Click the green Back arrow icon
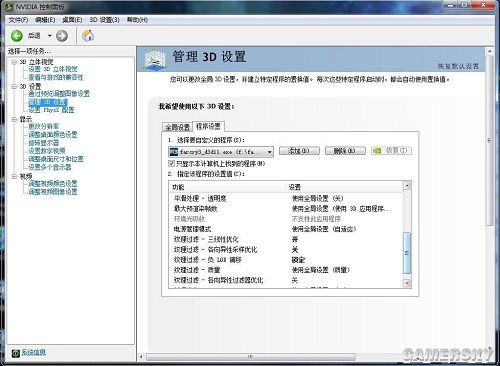500x366 pixels. (x=17, y=36)
